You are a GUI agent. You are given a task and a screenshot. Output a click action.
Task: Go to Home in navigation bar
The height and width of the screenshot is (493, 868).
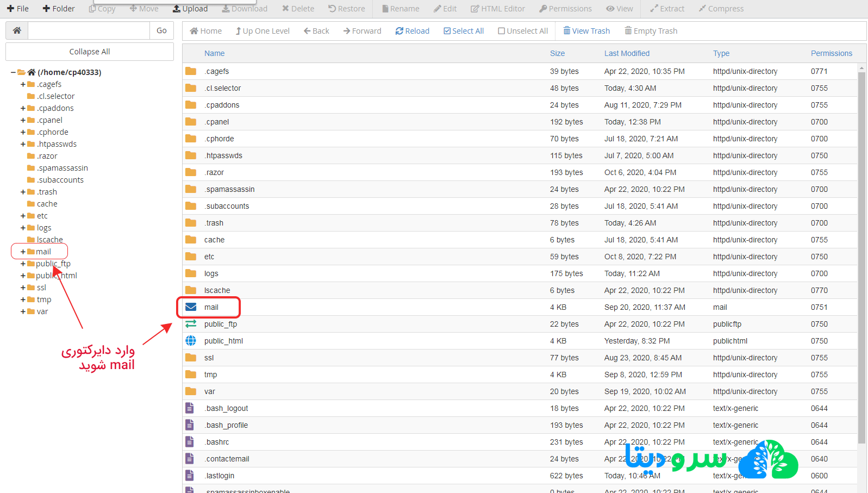click(205, 31)
